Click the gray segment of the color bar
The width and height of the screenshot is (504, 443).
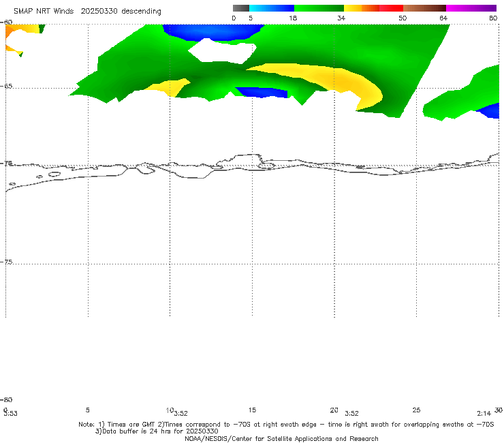point(240,8)
